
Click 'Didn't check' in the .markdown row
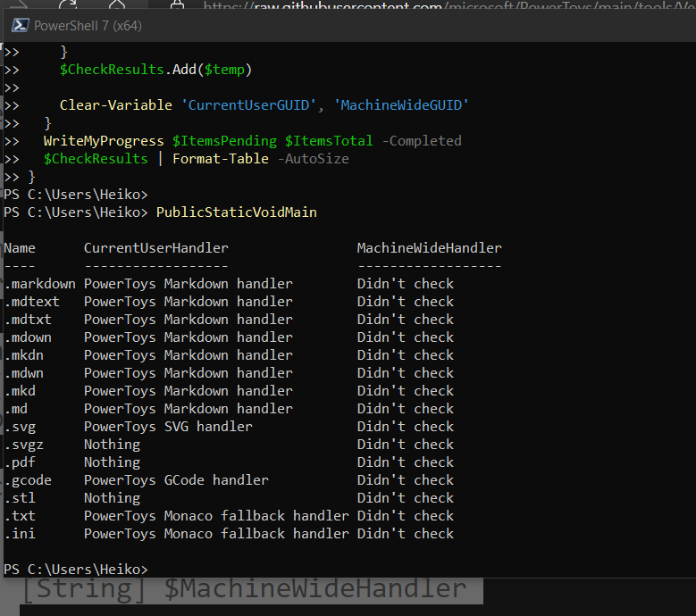click(x=406, y=284)
